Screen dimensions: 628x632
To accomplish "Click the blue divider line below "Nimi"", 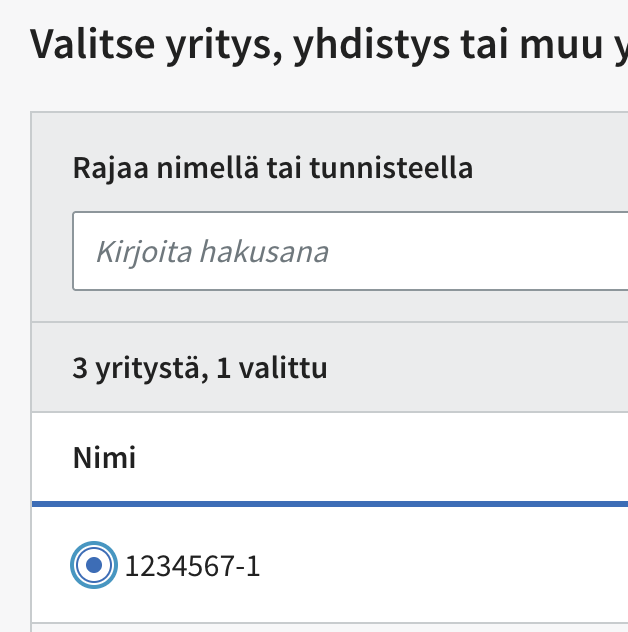I will click(x=330, y=505).
